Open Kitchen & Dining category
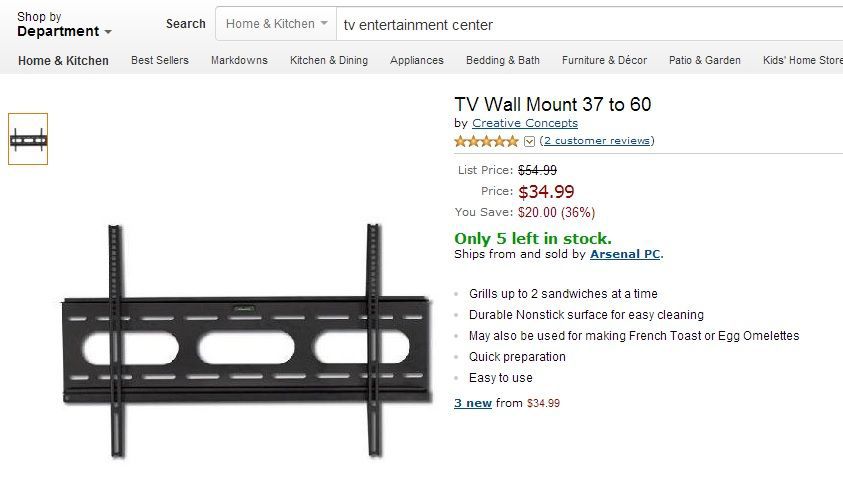This screenshot has height=480, width=843. (x=329, y=60)
